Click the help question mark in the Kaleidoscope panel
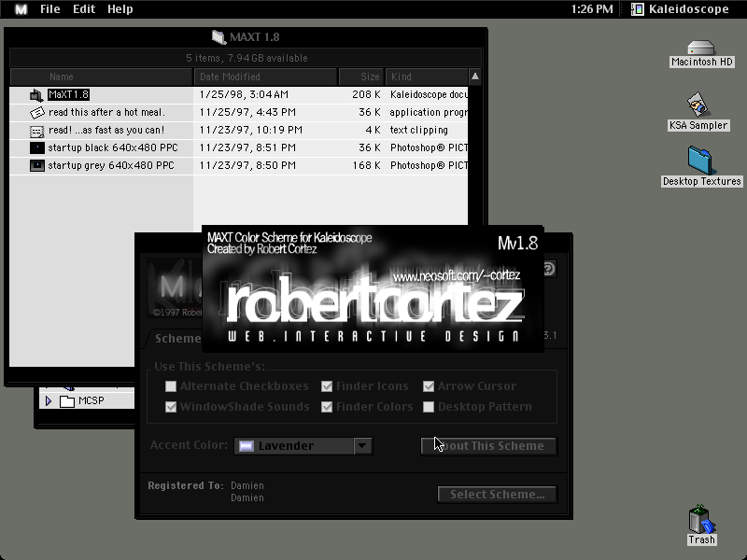Screen dimensions: 747x560 [549, 269]
